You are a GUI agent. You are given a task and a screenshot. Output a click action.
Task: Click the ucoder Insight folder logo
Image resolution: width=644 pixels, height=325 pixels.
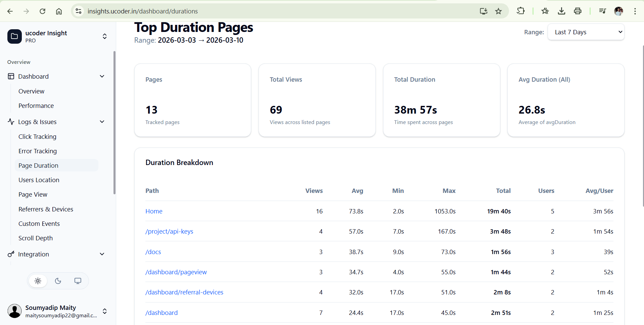(14, 36)
